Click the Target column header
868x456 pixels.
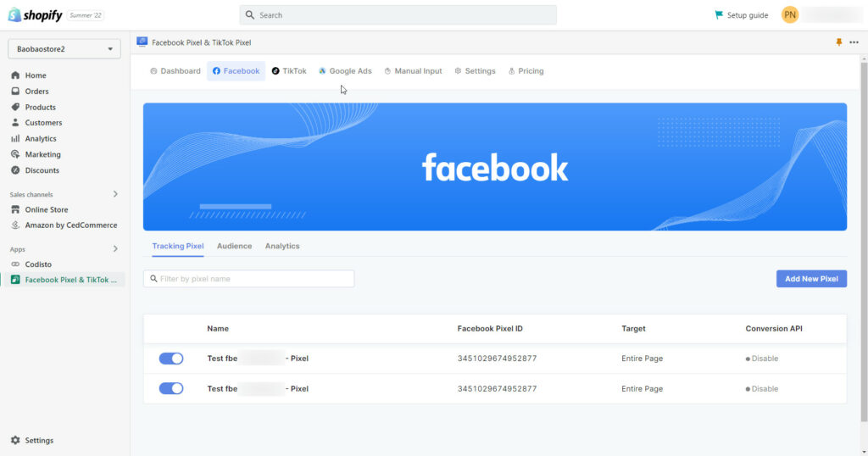[x=633, y=329]
